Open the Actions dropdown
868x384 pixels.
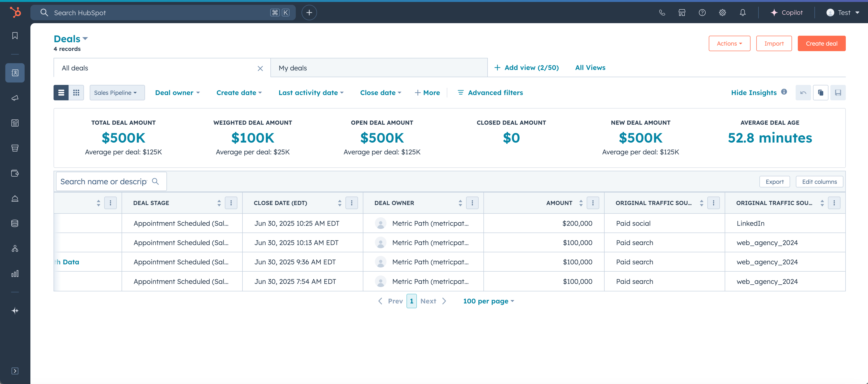pyautogui.click(x=729, y=43)
